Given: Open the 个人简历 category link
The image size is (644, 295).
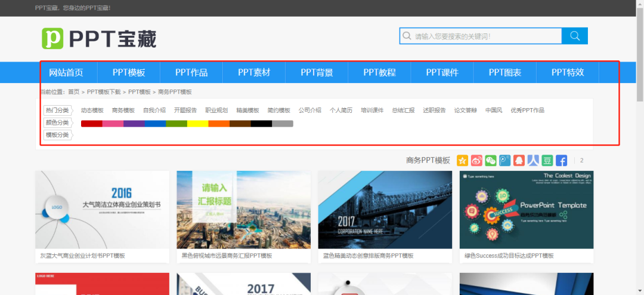Looking at the screenshot, I should tap(341, 110).
